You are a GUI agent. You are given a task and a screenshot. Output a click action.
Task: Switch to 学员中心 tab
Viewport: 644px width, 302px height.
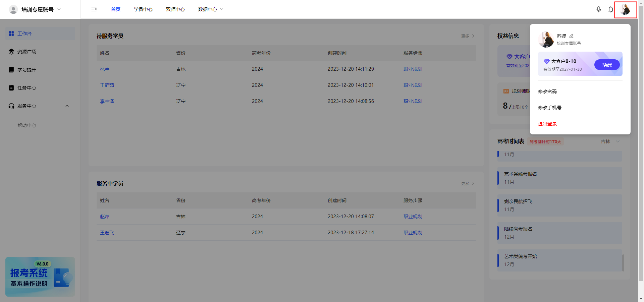pyautogui.click(x=143, y=9)
